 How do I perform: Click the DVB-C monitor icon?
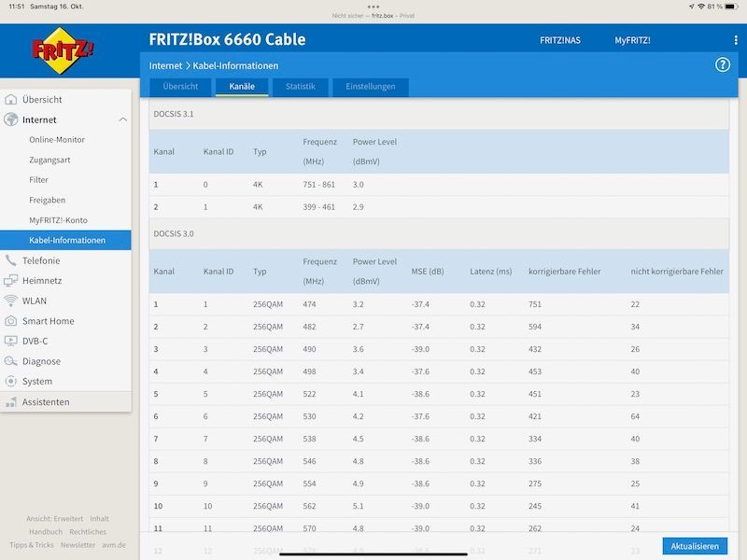(10, 341)
